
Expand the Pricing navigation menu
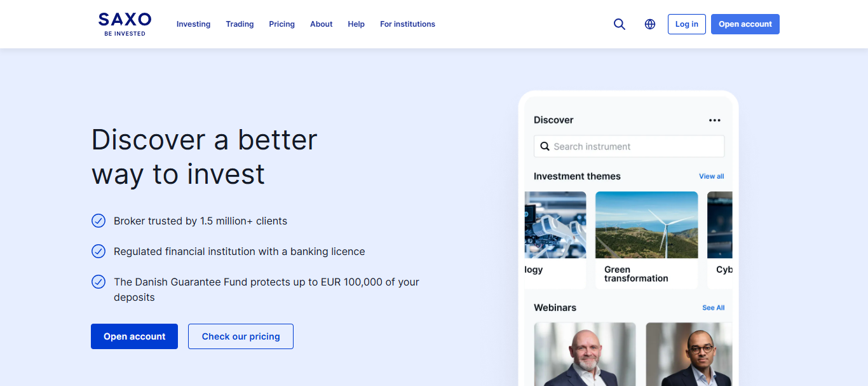[x=281, y=24]
